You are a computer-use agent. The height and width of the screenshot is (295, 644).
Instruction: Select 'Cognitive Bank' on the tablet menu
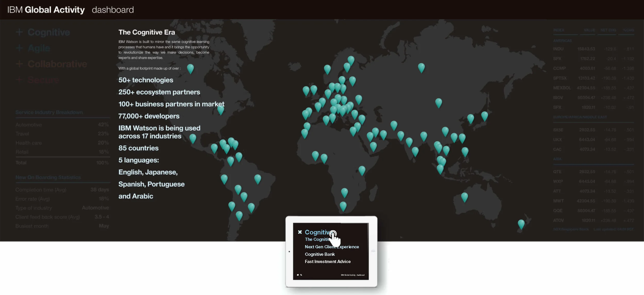point(320,254)
